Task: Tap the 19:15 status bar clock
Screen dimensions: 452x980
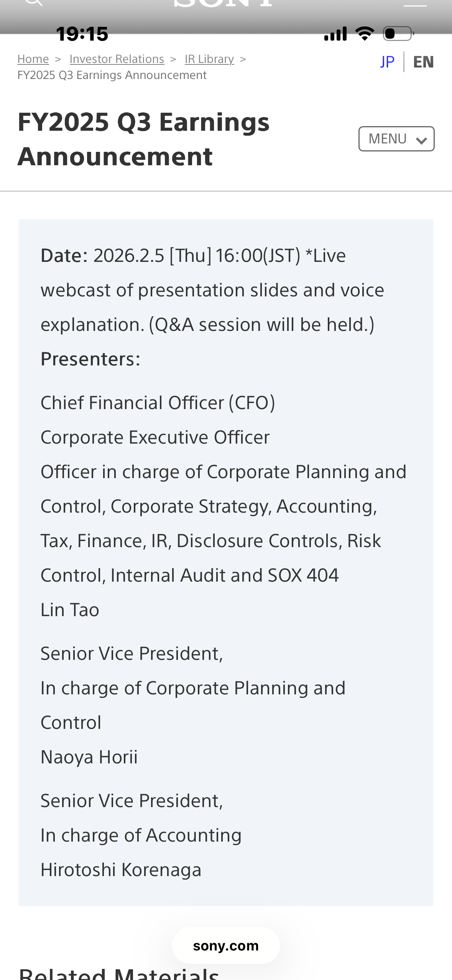Action: [82, 34]
